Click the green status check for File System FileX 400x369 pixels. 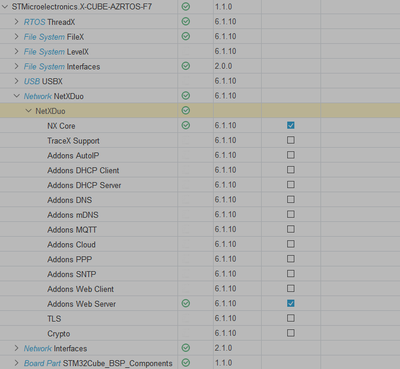pos(186,36)
